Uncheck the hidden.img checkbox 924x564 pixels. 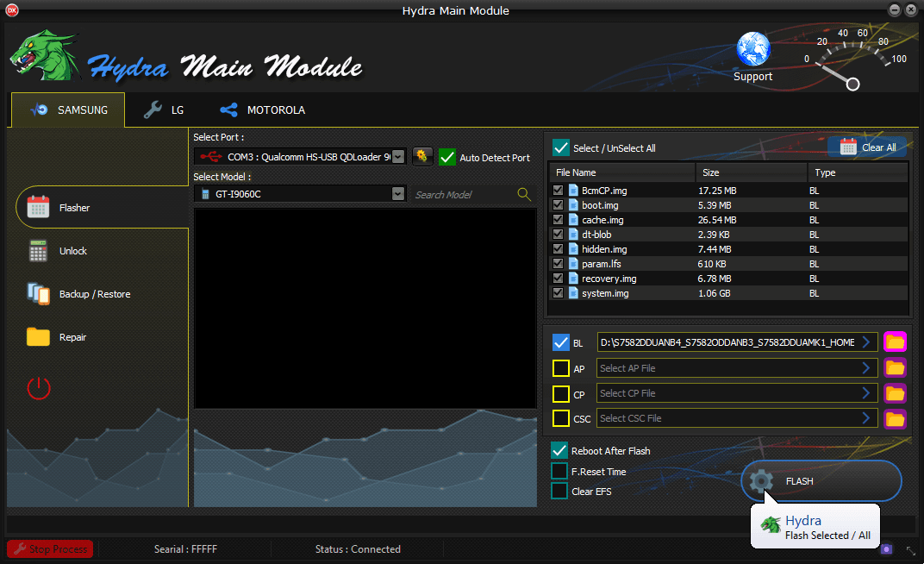click(558, 248)
